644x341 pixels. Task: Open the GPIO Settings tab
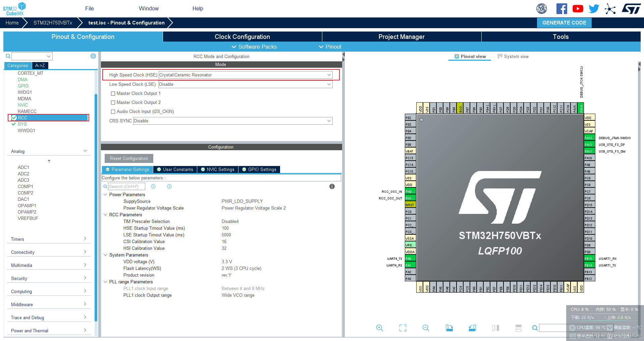point(259,169)
